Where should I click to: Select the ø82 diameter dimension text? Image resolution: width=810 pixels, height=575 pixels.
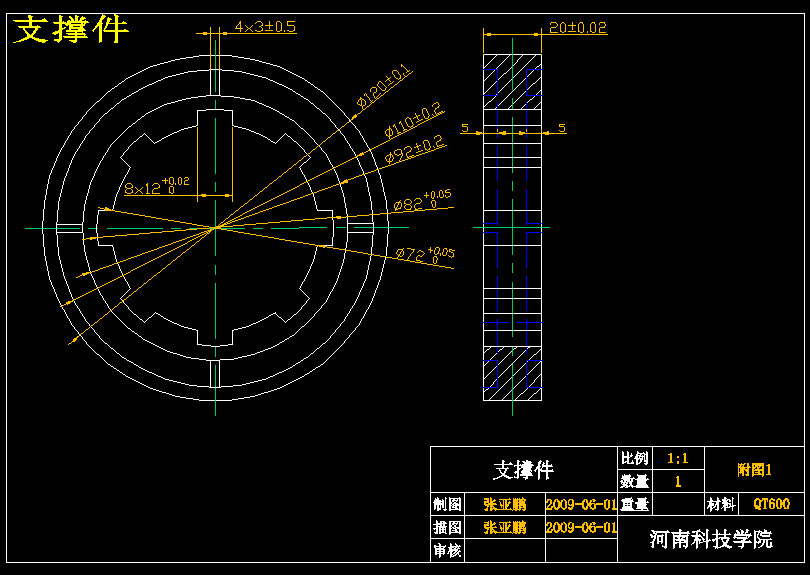[x=422, y=201]
